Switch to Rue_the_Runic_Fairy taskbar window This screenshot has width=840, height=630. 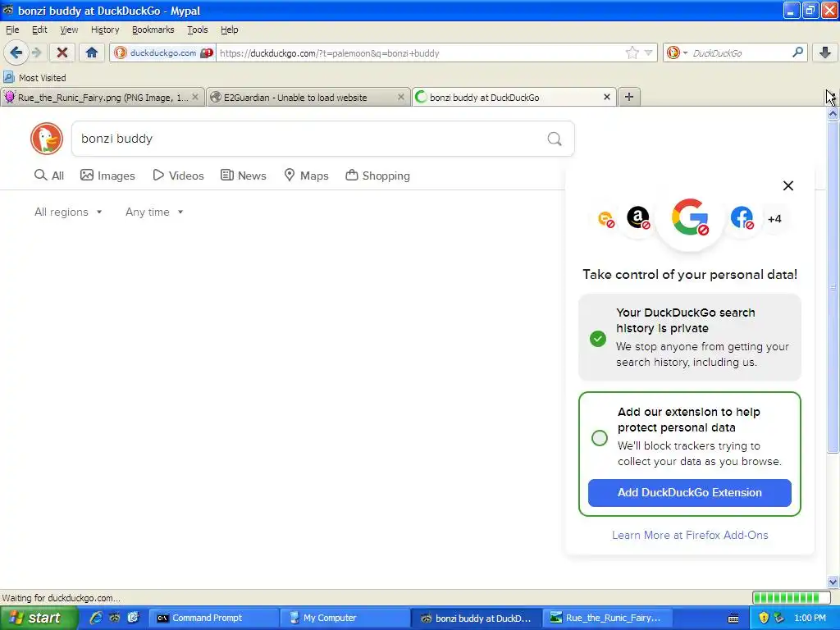(x=608, y=619)
